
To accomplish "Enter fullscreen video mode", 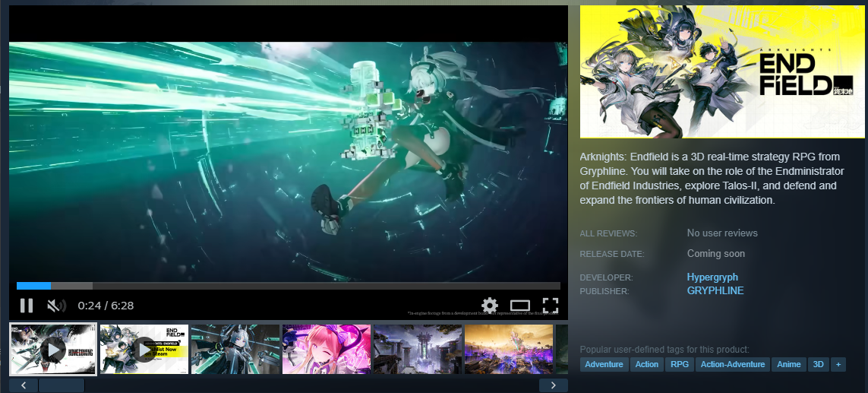I will [551, 306].
